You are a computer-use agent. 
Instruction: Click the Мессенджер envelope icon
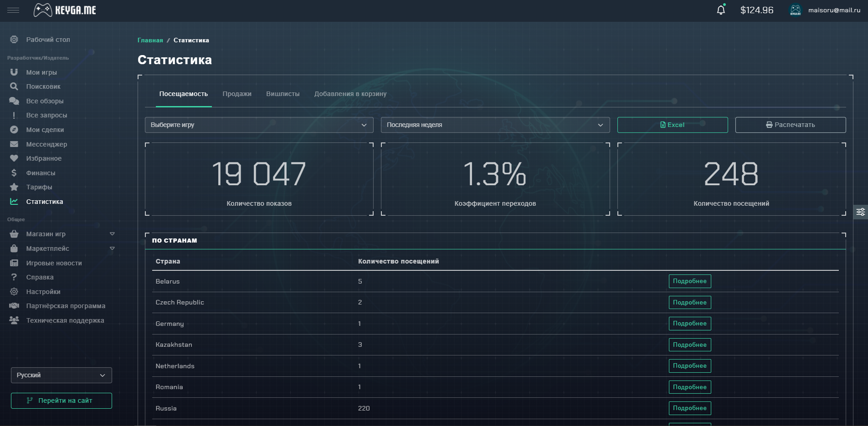(14, 144)
